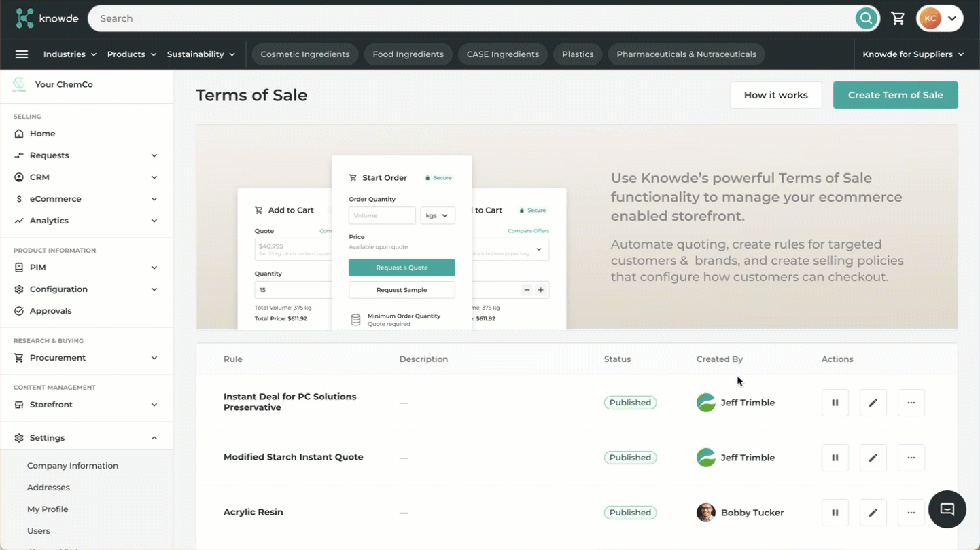980x550 pixels.
Task: Expand the Analytics sidebar section
Action: pyautogui.click(x=154, y=221)
